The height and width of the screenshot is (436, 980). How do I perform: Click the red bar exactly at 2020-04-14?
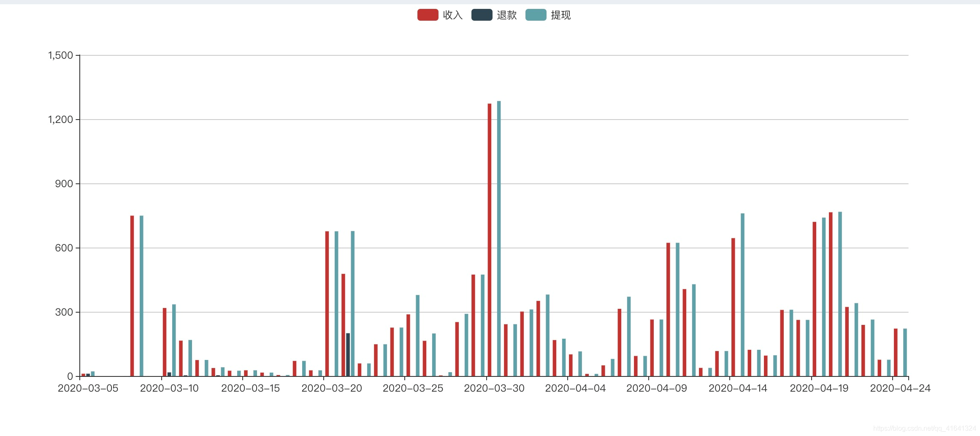coord(733,307)
